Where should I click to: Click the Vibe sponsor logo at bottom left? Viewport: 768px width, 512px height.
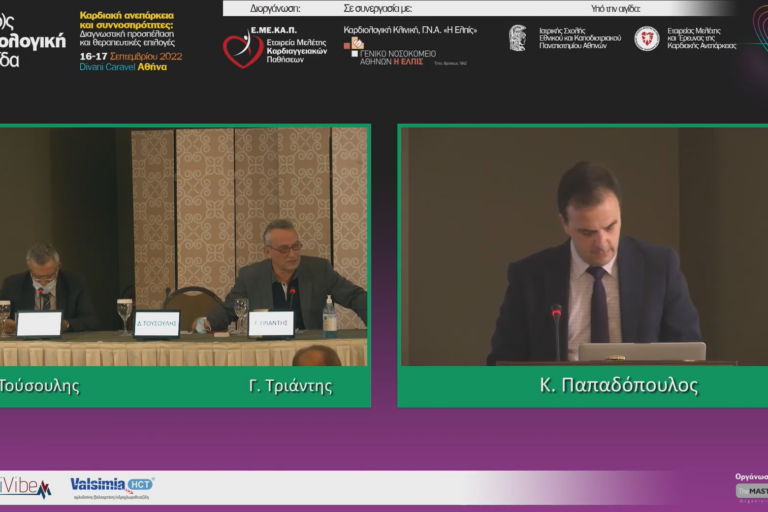pos(25,487)
